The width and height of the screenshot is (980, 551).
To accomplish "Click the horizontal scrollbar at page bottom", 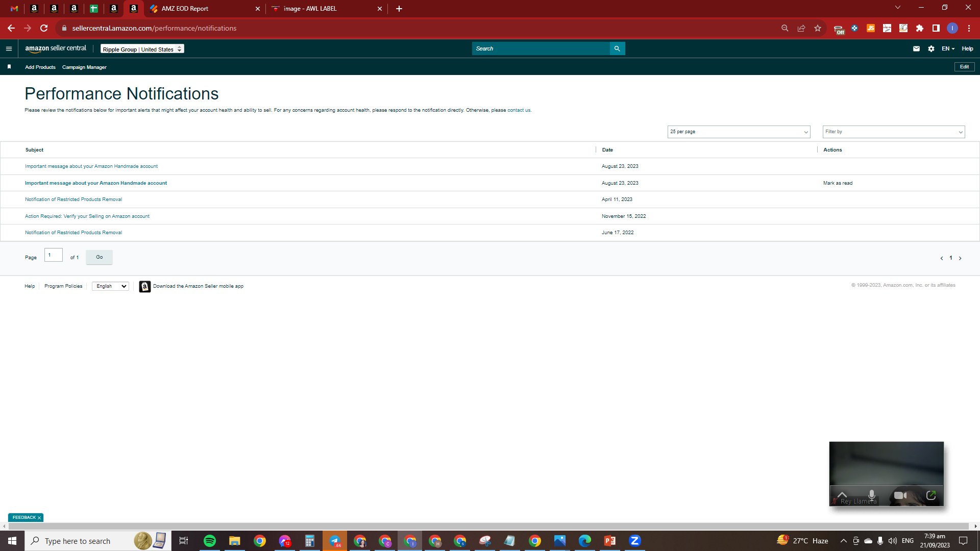I will coord(489,526).
